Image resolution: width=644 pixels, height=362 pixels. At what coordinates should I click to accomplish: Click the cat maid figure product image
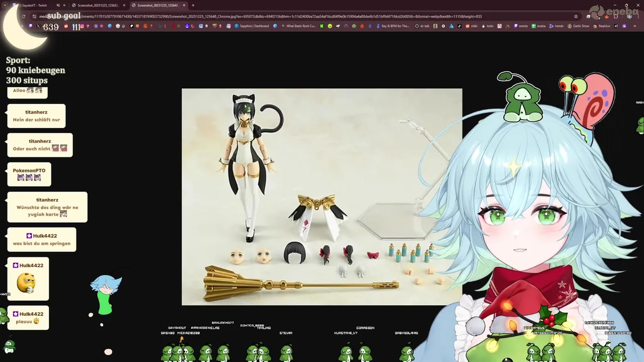coord(322,197)
